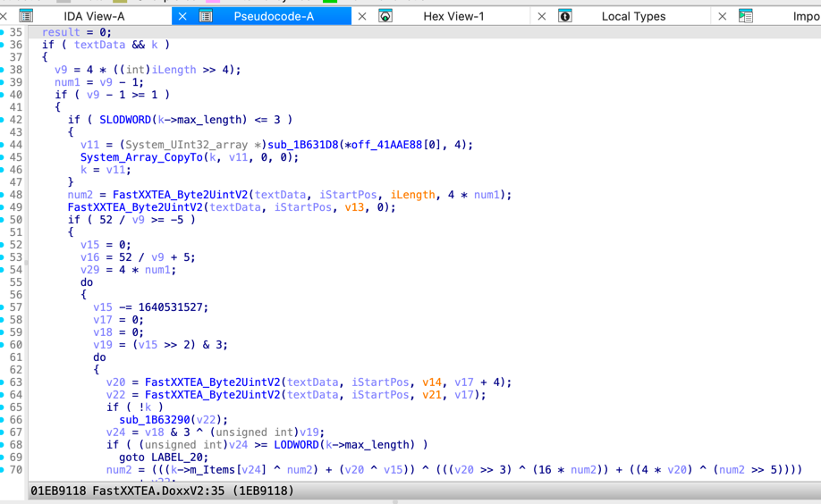Click variable v9 on line 38
821x504 pixels.
click(x=61, y=70)
